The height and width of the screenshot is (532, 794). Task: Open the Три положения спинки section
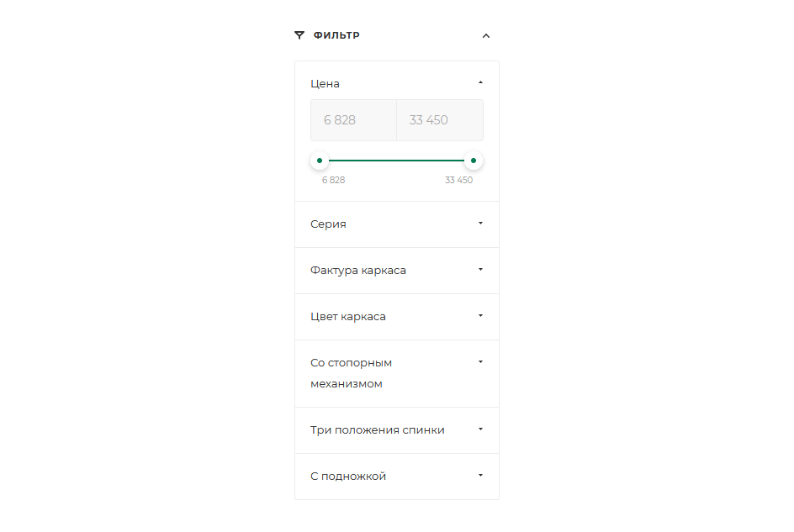click(x=377, y=430)
